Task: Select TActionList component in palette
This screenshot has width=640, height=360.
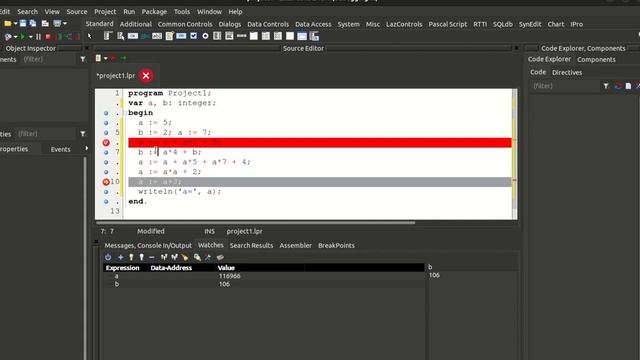Action: click(x=314, y=36)
